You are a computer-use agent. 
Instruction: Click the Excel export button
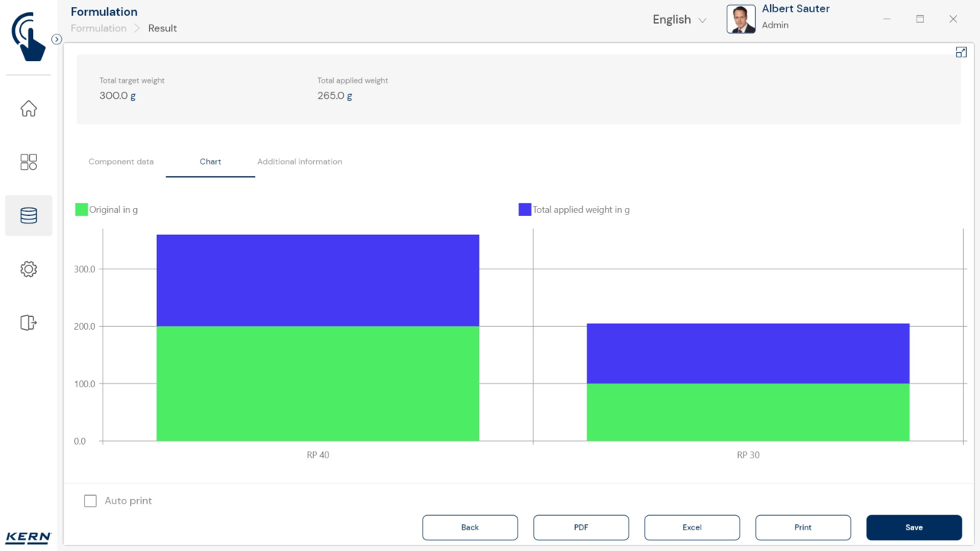click(x=692, y=527)
